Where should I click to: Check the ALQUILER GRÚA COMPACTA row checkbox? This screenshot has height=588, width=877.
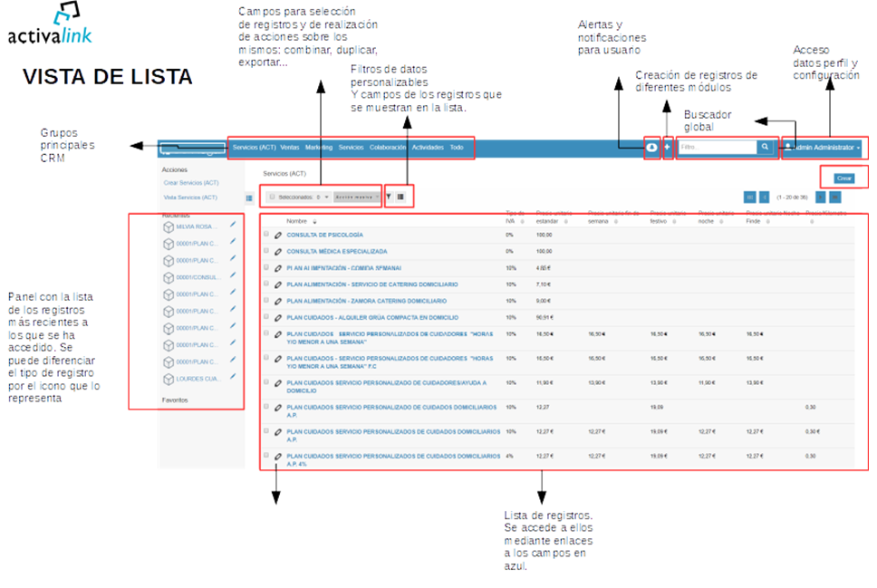tap(266, 317)
